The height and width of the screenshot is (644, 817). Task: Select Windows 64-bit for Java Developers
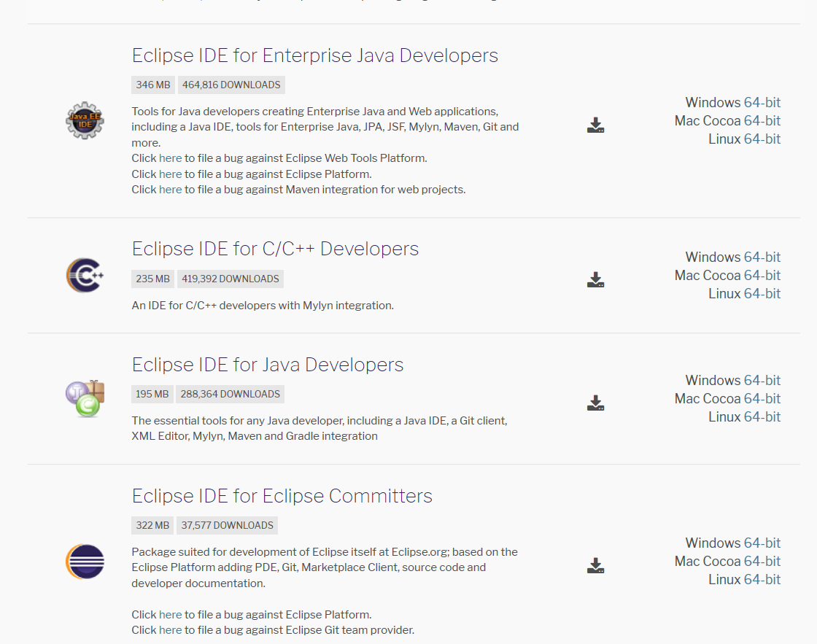762,380
